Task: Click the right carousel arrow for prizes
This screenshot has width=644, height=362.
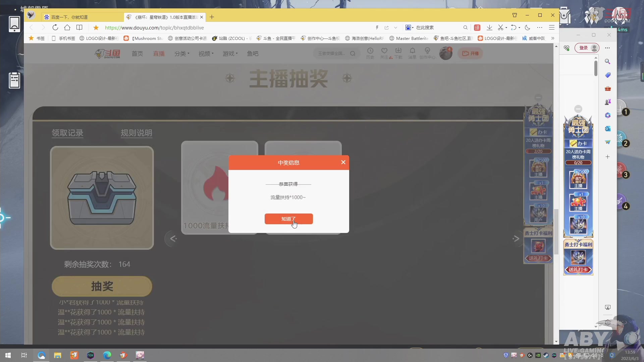Action: (516, 239)
